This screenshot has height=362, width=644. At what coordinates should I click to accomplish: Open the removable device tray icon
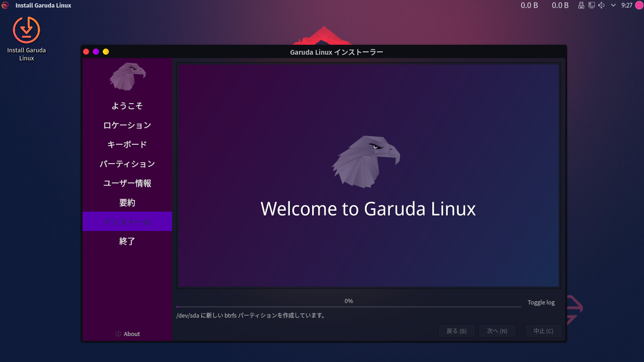(x=581, y=5)
